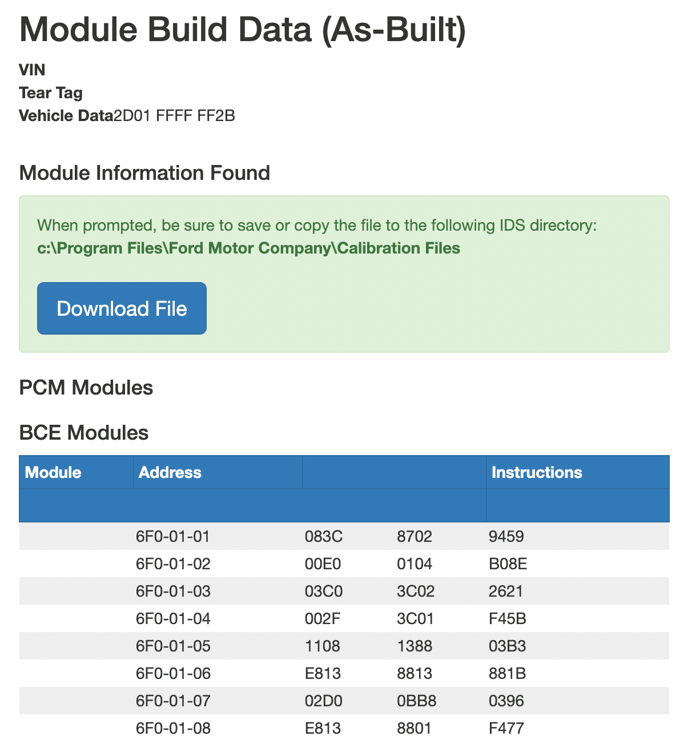
Task: Click address 6F0-01-06 cell
Action: pos(173,673)
